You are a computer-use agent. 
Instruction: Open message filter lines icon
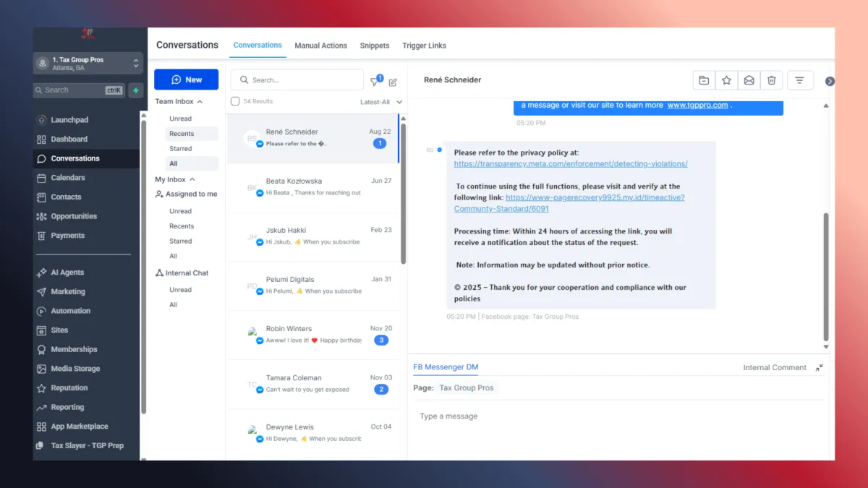pyautogui.click(x=799, y=80)
